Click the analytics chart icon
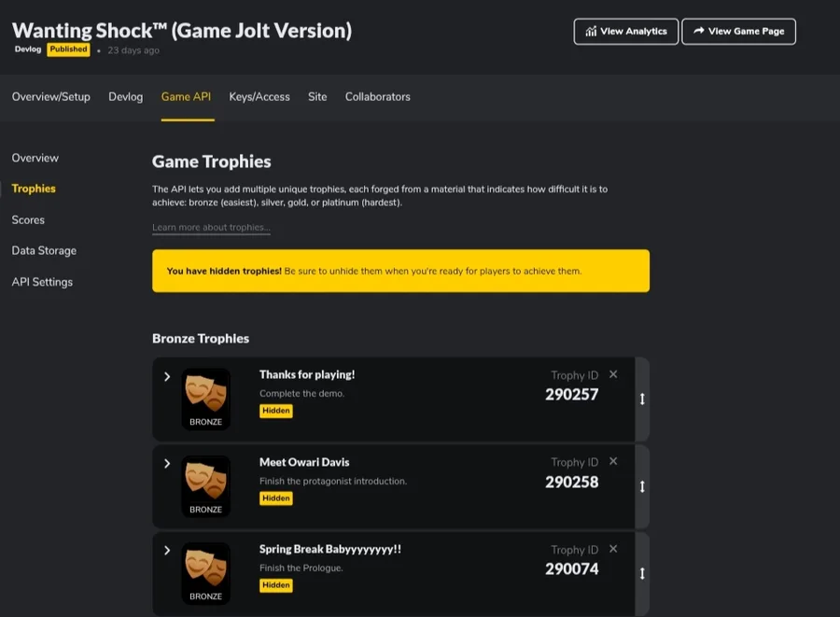The image size is (840, 617). (x=591, y=32)
